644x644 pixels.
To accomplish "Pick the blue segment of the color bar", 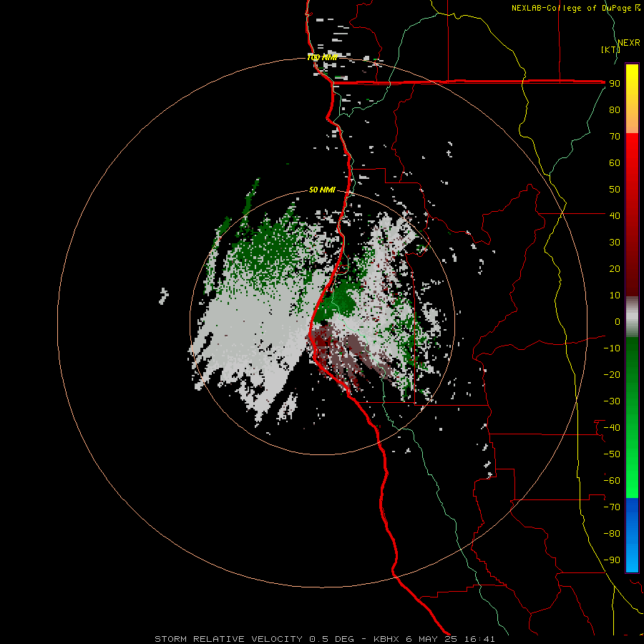I will click(632, 535).
